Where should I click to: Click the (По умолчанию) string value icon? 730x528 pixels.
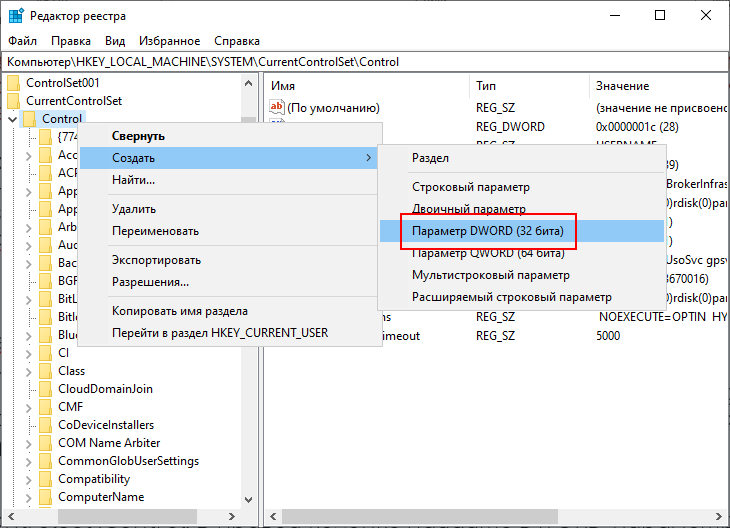pos(278,107)
